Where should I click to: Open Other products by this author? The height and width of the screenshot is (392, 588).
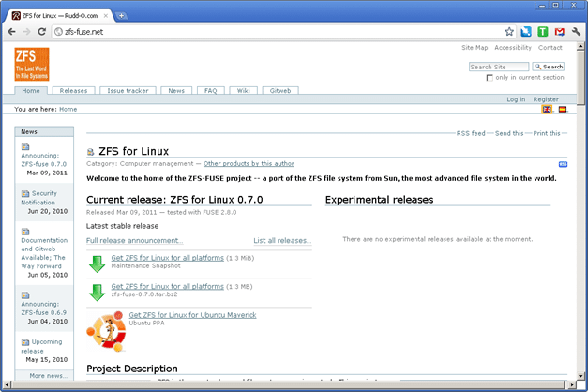[249, 164]
